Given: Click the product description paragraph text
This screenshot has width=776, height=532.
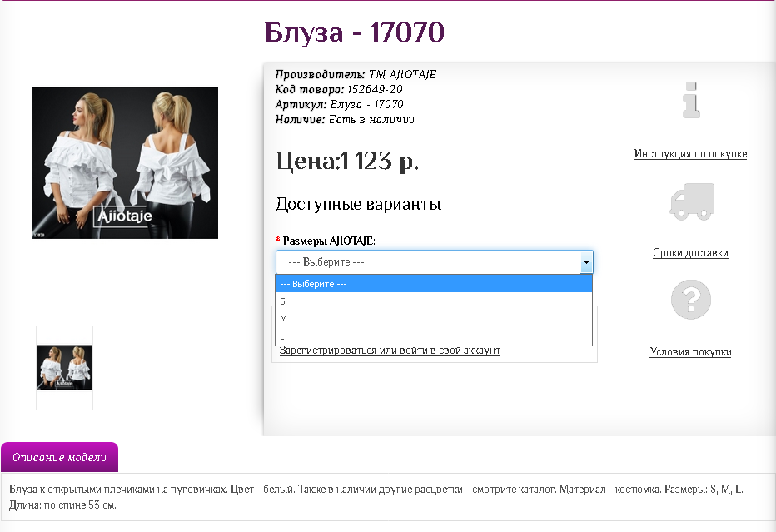Looking at the screenshot, I should pos(376,497).
